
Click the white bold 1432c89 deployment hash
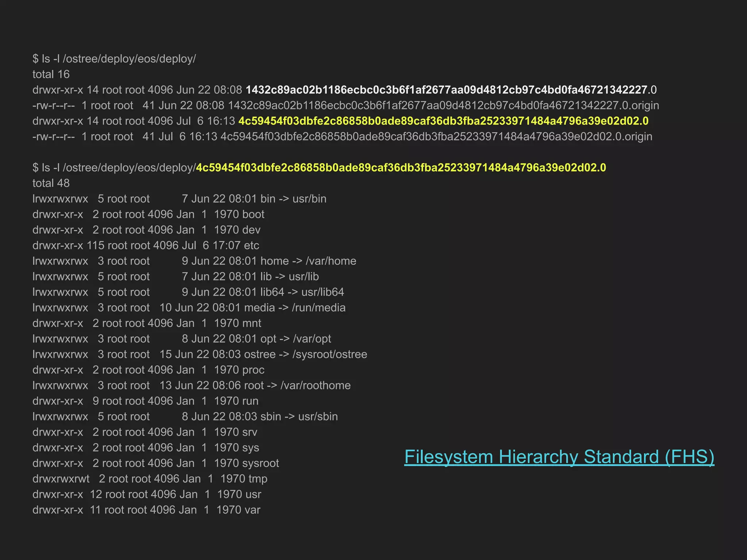[x=446, y=90]
